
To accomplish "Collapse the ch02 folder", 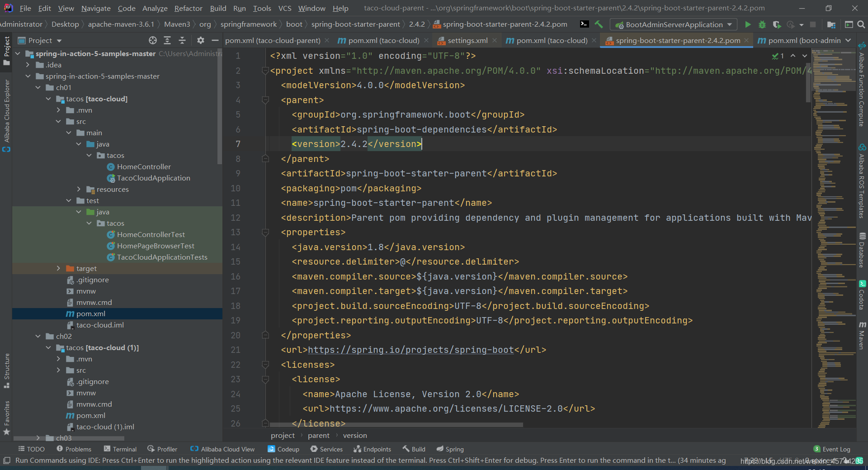I will [x=38, y=337].
